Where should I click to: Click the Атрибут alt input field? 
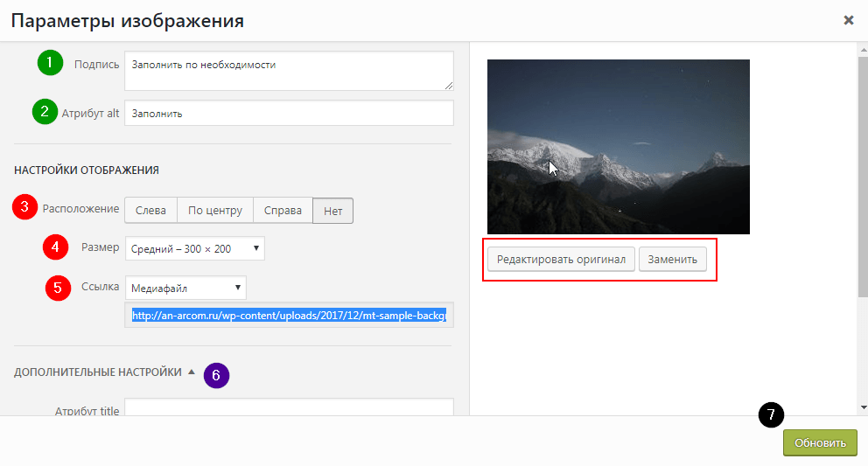click(x=289, y=113)
